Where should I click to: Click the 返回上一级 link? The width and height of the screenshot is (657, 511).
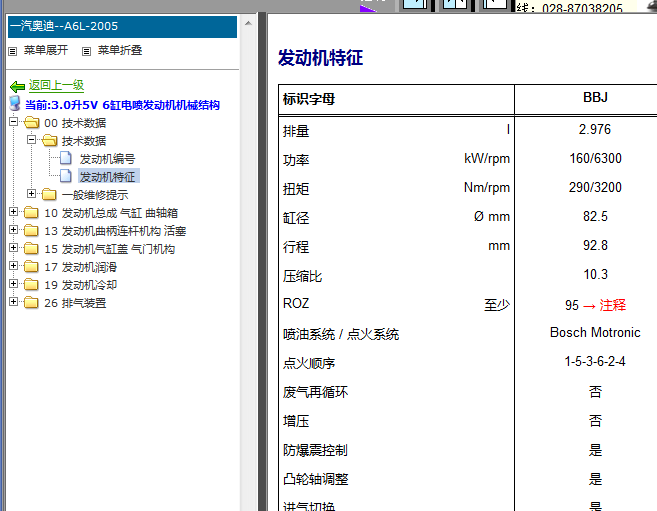click(56, 85)
